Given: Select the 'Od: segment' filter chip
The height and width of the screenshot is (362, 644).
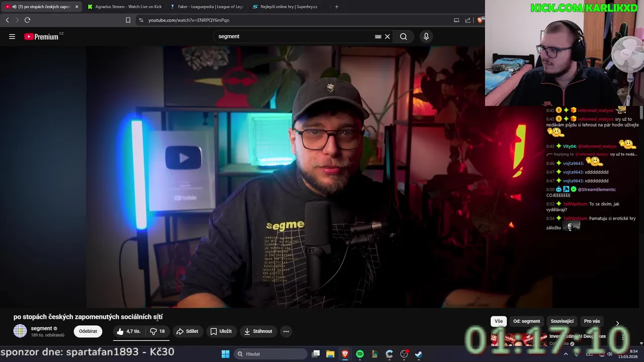Looking at the screenshot, I should [527, 321].
